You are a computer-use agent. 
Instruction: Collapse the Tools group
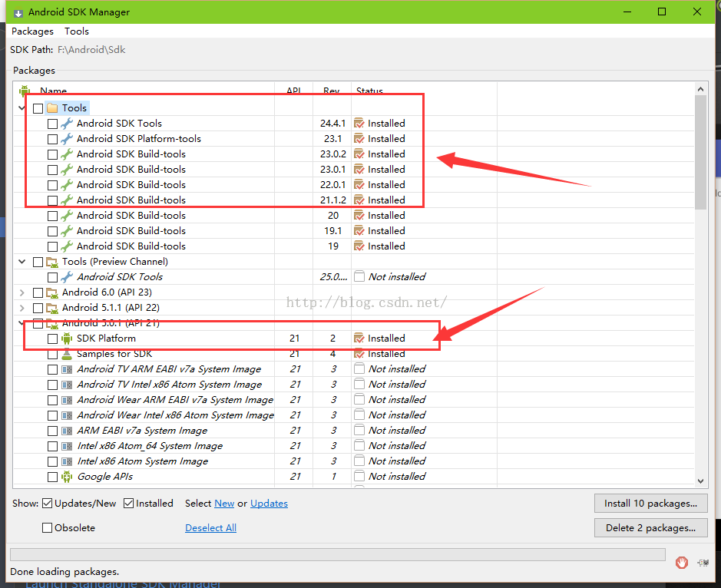click(21, 108)
